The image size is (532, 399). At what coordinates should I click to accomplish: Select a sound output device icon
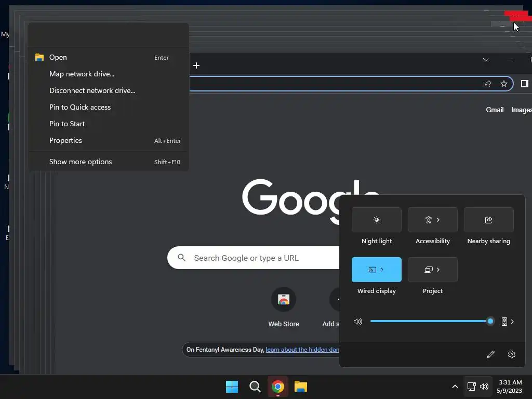(x=504, y=322)
